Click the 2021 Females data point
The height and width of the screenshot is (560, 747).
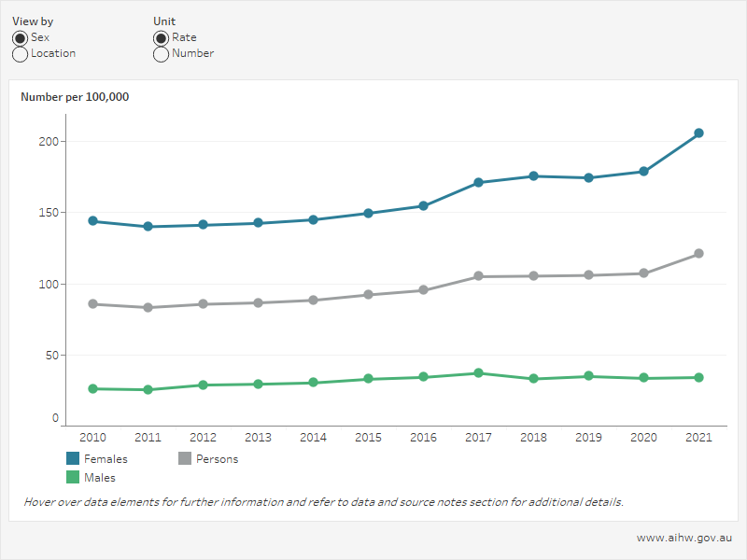click(x=699, y=133)
